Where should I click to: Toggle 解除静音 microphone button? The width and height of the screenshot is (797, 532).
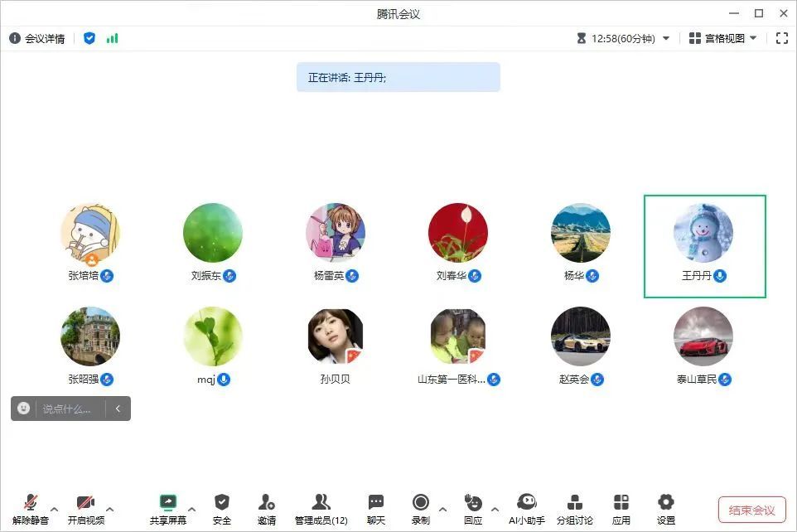[x=31, y=503]
